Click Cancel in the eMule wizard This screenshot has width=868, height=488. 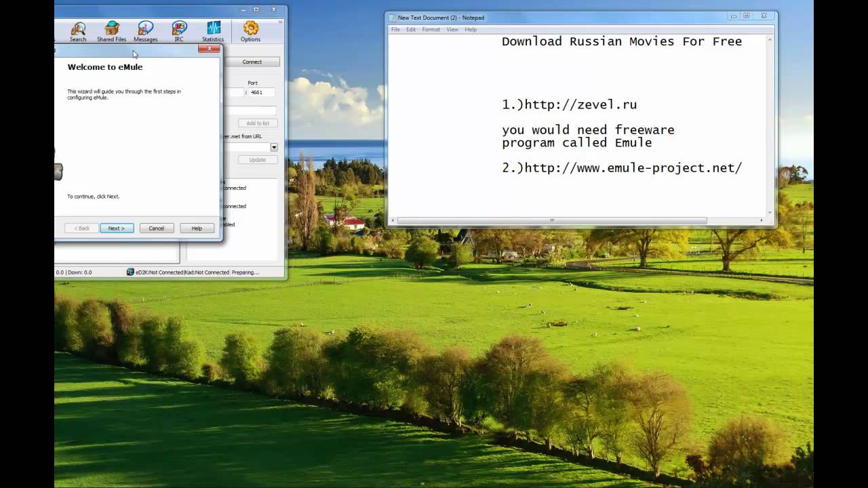(x=157, y=228)
